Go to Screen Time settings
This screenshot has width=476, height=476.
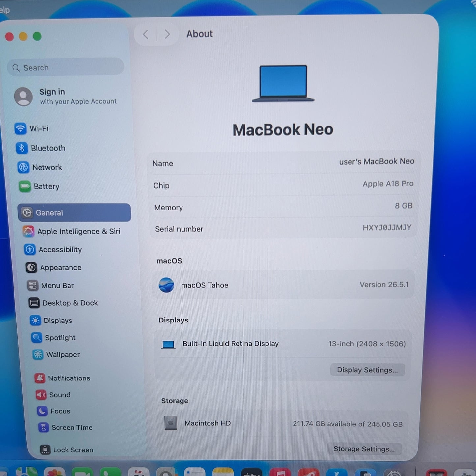65,427
